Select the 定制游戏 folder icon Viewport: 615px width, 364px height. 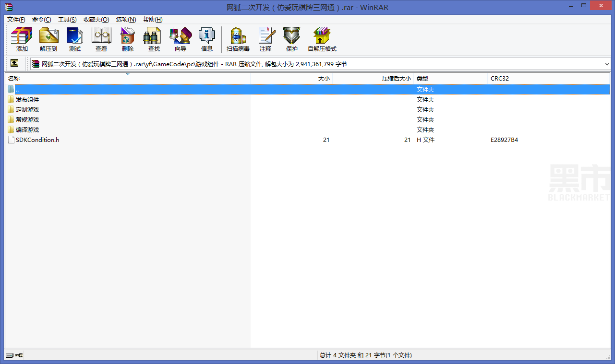pos(11,110)
